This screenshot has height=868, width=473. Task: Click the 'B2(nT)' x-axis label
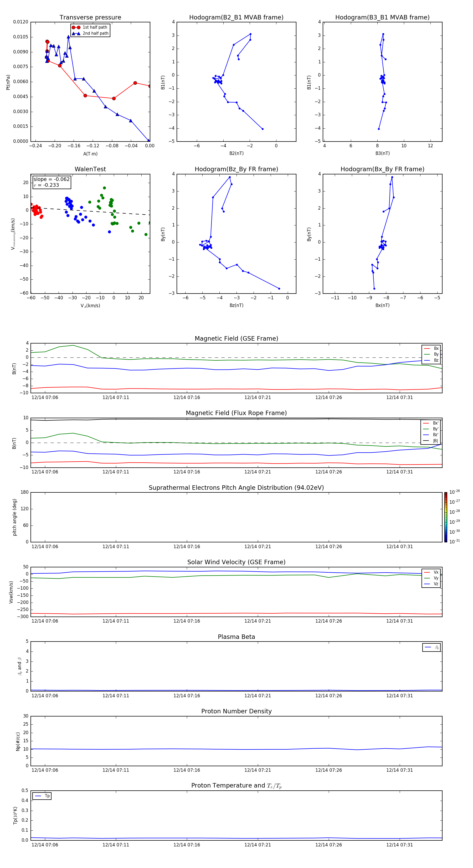pyautogui.click(x=236, y=153)
